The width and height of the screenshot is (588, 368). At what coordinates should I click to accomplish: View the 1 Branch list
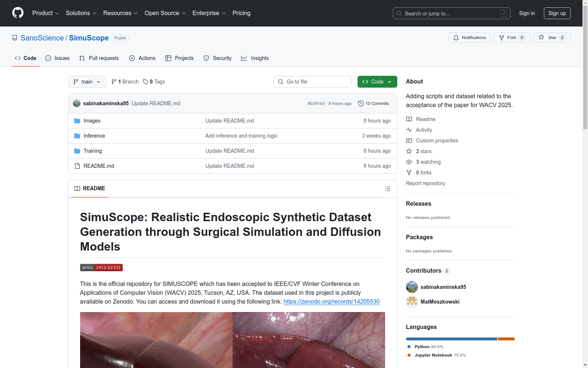(x=125, y=82)
